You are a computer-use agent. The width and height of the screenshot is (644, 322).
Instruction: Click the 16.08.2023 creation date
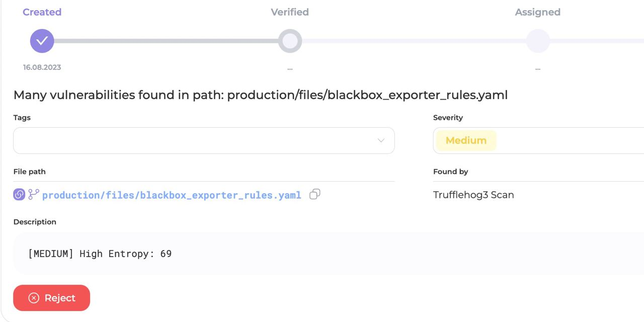[42, 67]
